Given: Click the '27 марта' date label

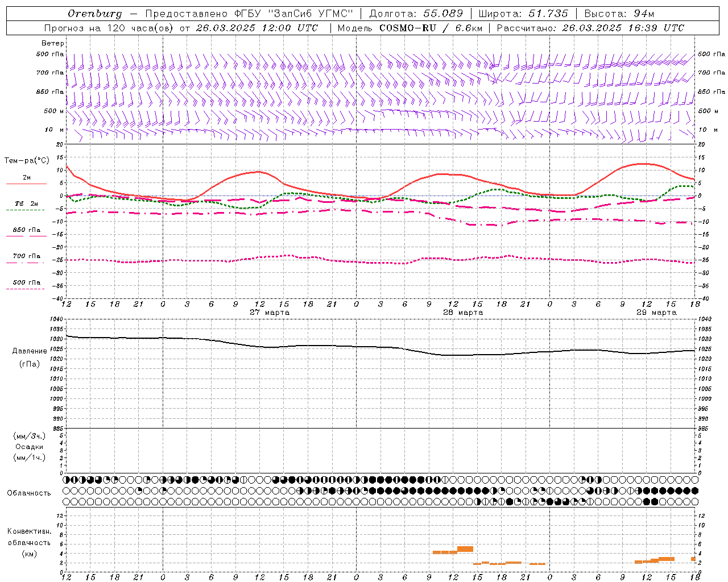Looking at the screenshot, I should tap(270, 313).
